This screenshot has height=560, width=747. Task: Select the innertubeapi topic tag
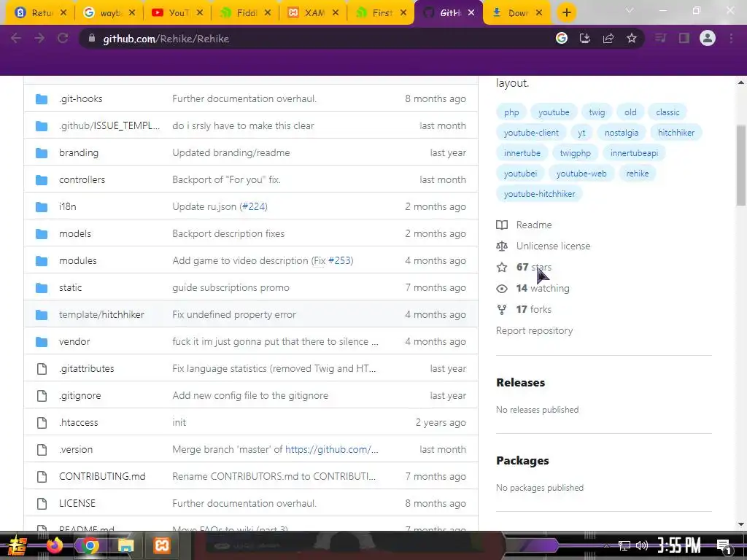[634, 153]
